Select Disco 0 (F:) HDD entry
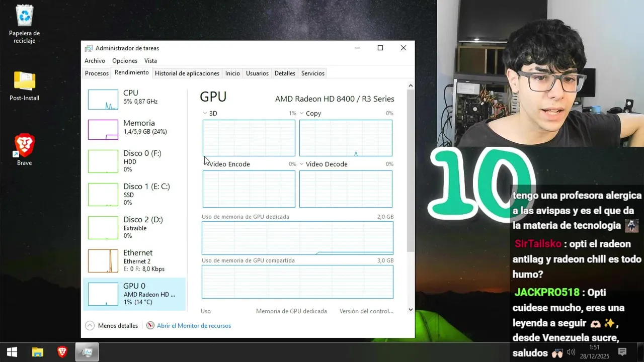Screen dimensions: 644x362 point(134,161)
